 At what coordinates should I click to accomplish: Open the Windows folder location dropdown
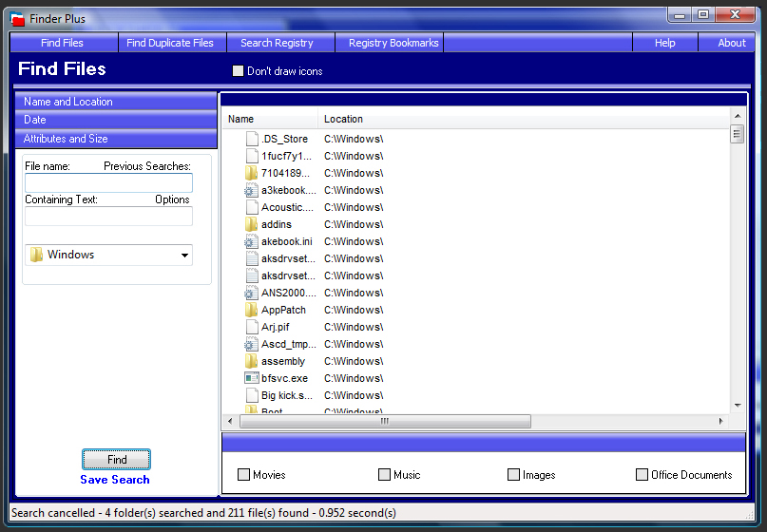pyautogui.click(x=184, y=256)
